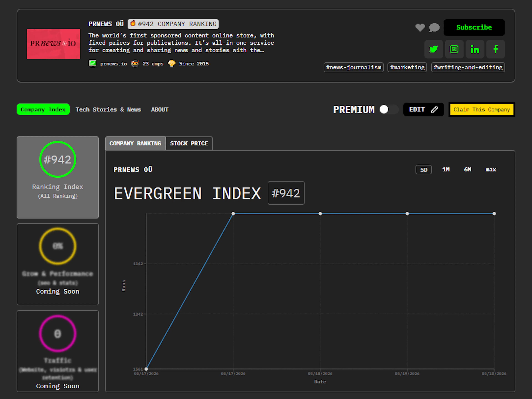Click the chart data point above 05/20/2026
The height and width of the screenshot is (399, 532).
[x=494, y=214]
